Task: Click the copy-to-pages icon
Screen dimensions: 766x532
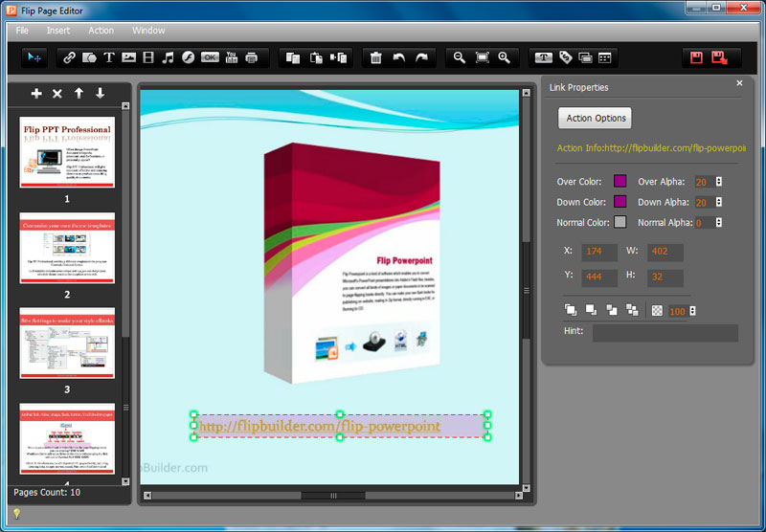Action: point(339,57)
